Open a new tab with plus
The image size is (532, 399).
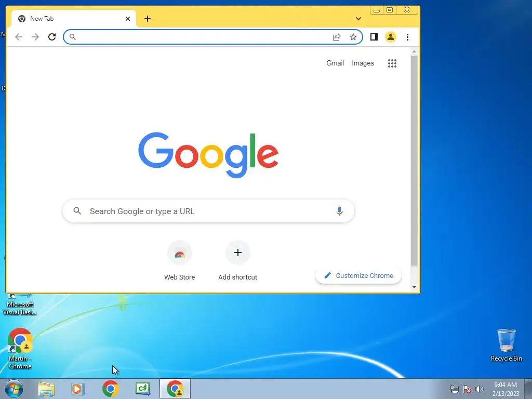point(147,19)
